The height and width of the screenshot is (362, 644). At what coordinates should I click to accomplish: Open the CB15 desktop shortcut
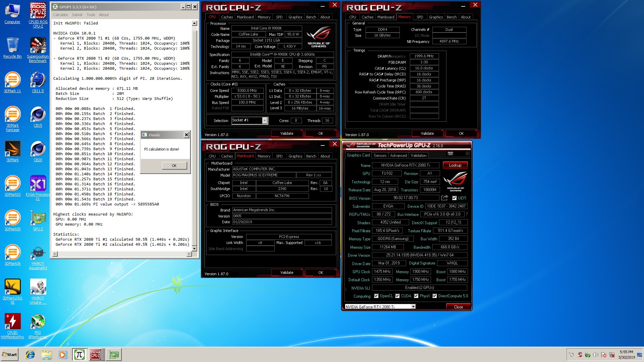[38, 117]
